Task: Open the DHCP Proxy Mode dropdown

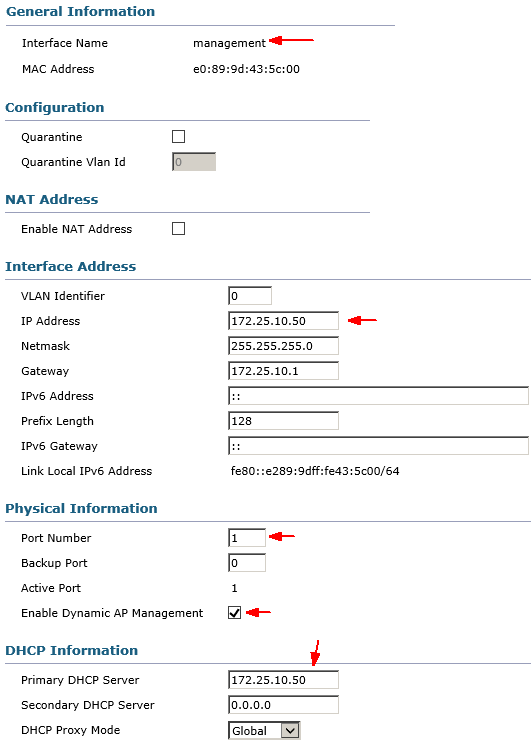Action: pos(264,730)
